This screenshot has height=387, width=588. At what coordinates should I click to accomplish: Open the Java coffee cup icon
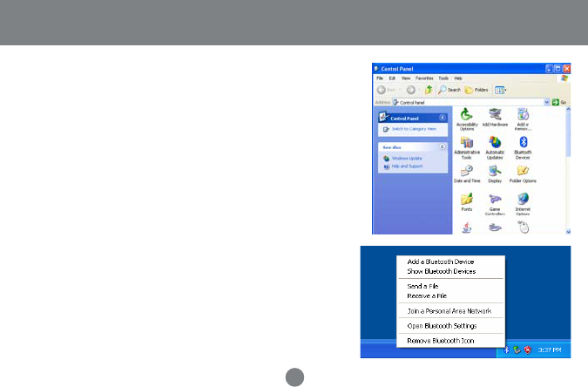467,227
